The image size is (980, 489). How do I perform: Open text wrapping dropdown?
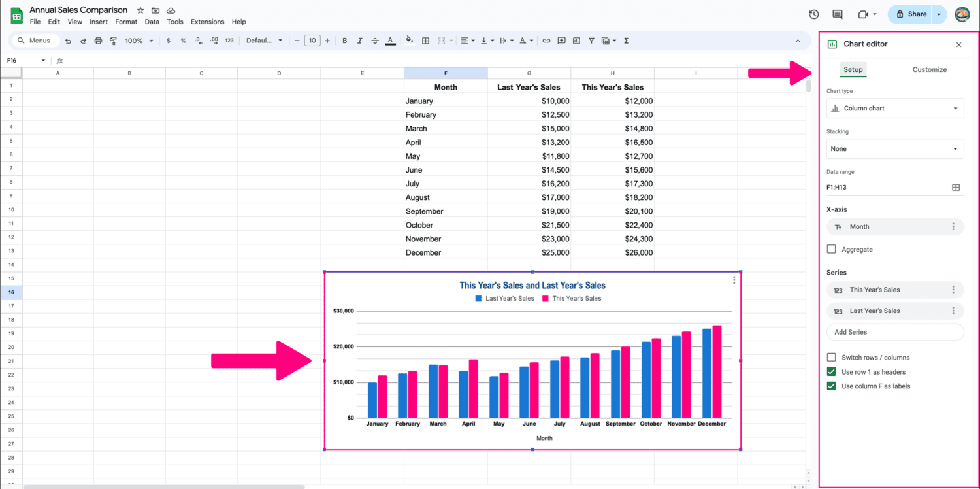[x=506, y=41]
